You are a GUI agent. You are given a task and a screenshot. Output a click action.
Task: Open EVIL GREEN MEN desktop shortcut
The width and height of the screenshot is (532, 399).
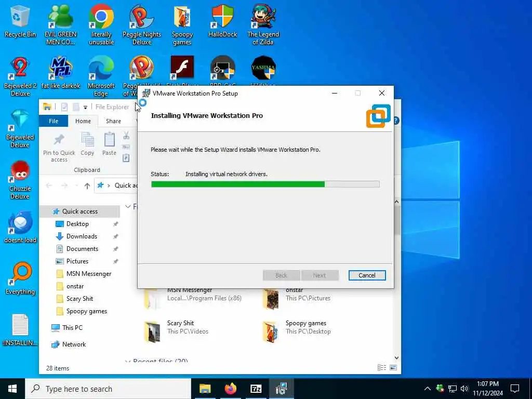click(x=60, y=25)
